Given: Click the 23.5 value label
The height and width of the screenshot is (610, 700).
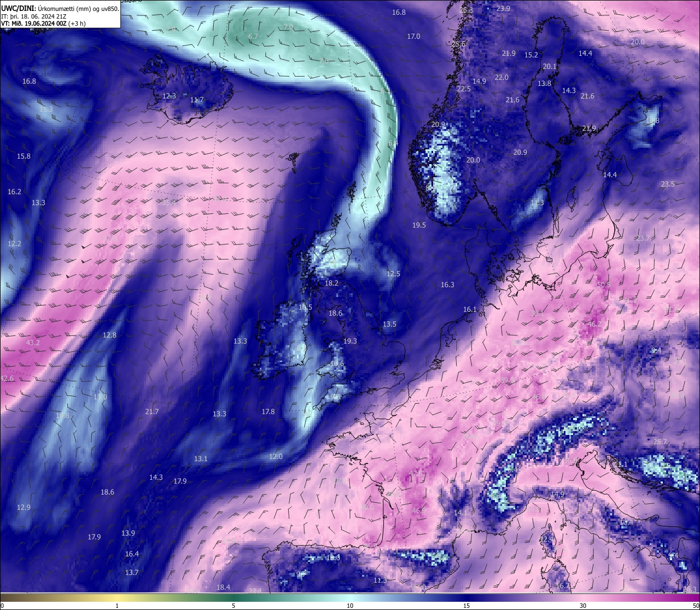Looking at the screenshot, I should click(668, 184).
